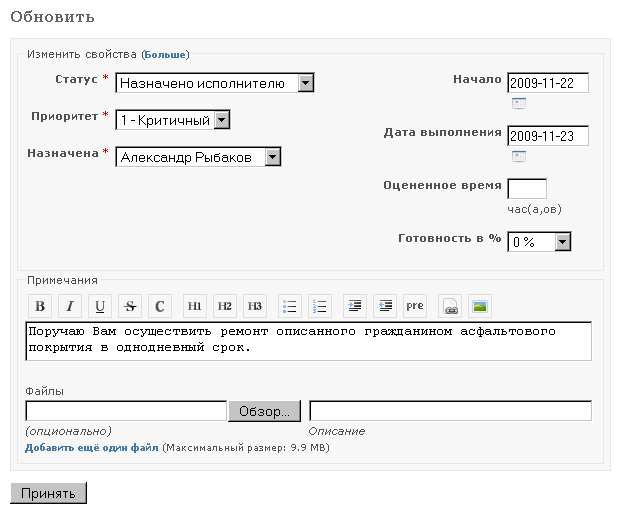Focus the file path input field
Image resolution: width=621 pixels, height=514 pixels.
tap(126, 411)
